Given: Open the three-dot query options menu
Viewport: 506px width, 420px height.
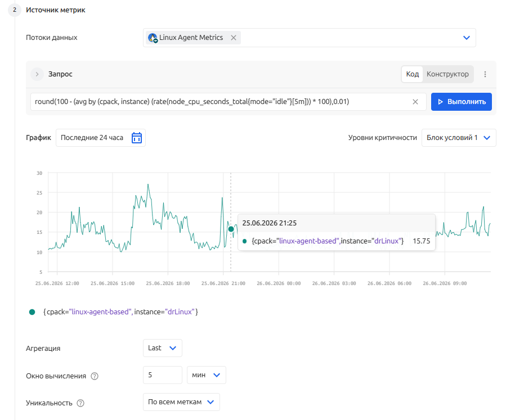Looking at the screenshot, I should pos(485,74).
